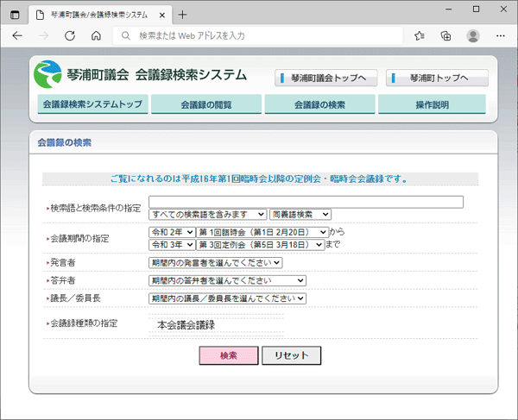Open the user profile avatar
Viewport: 518px width, 420px height.
point(473,35)
